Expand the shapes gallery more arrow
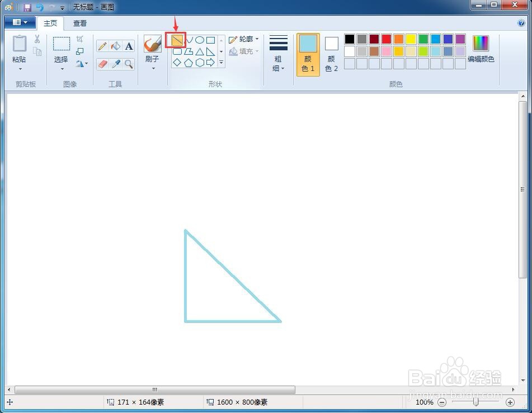The height and width of the screenshot is (413, 532). [221, 63]
